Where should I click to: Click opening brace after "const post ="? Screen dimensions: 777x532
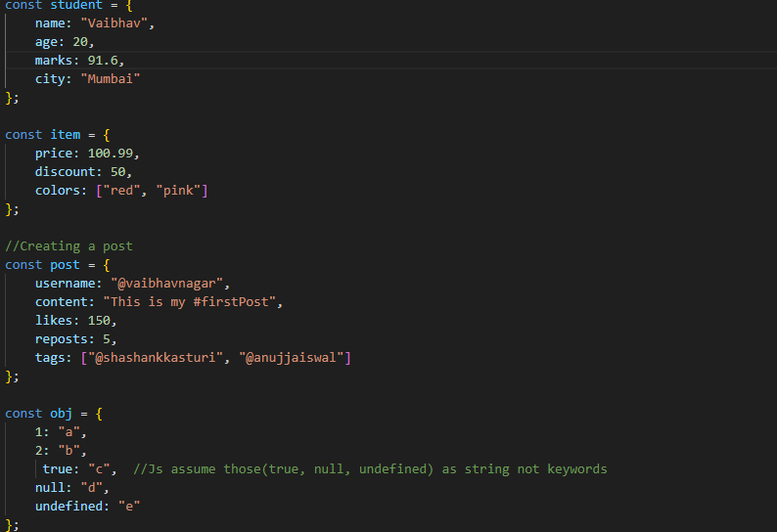coord(107,265)
